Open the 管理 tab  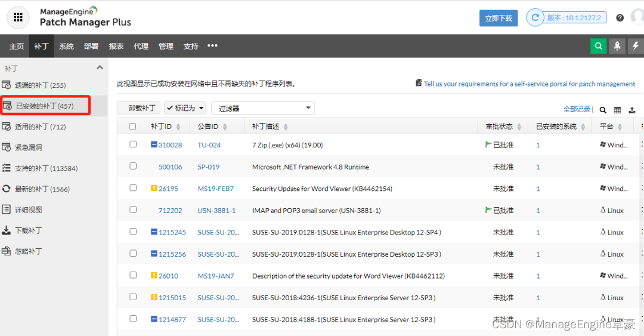[x=166, y=46]
